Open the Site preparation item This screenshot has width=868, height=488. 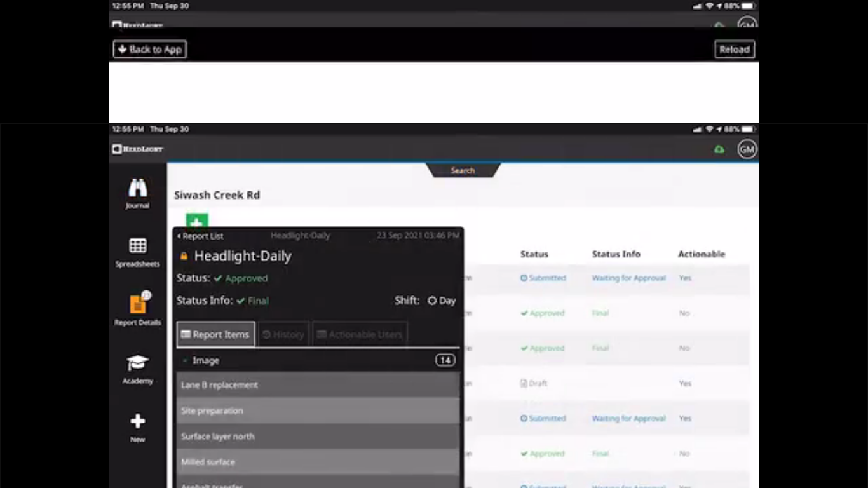pyautogui.click(x=318, y=411)
